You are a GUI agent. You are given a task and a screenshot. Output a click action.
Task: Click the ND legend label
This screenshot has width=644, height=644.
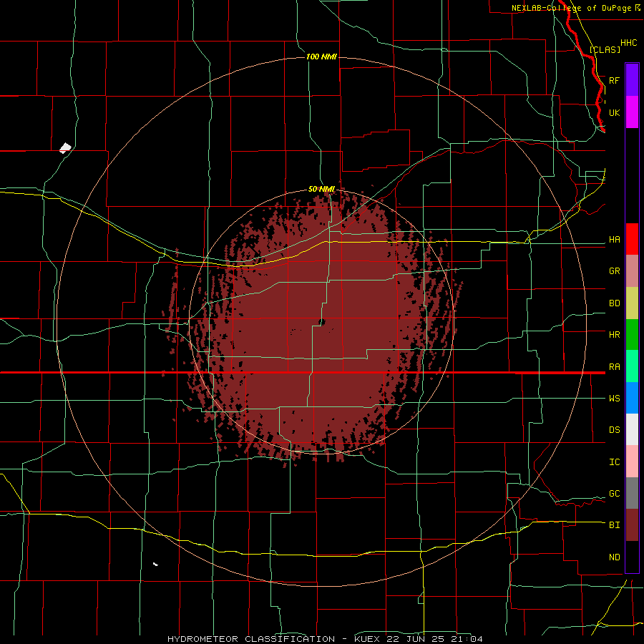click(614, 557)
